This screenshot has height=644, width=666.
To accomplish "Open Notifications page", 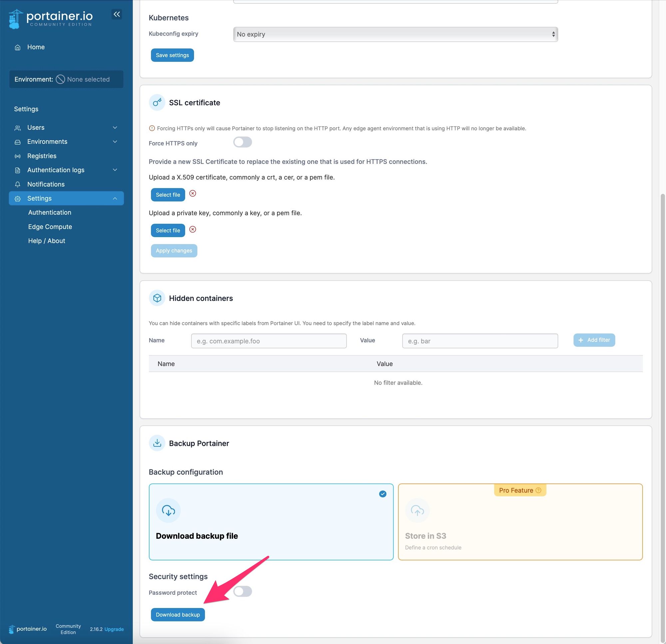I will (x=46, y=184).
